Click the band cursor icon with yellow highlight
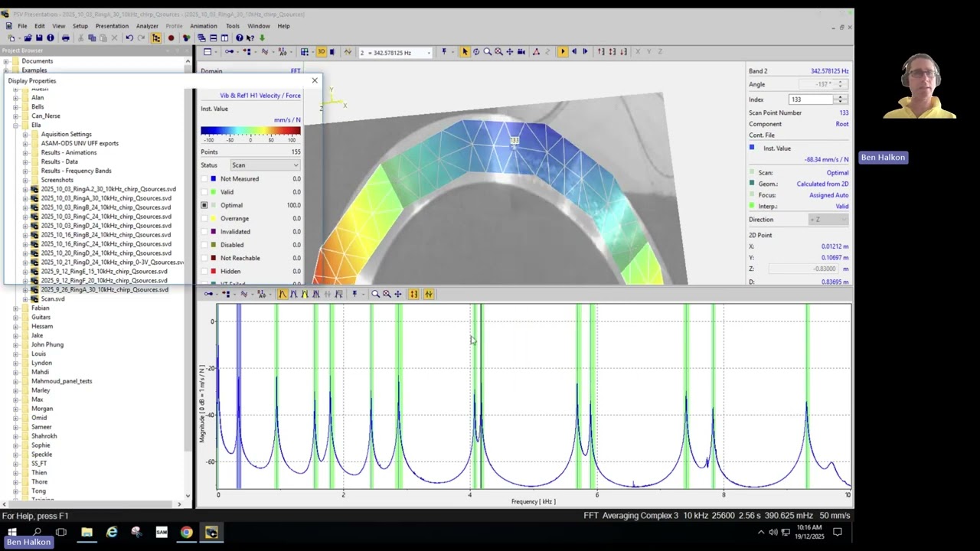This screenshot has height=551, width=980. [305, 294]
